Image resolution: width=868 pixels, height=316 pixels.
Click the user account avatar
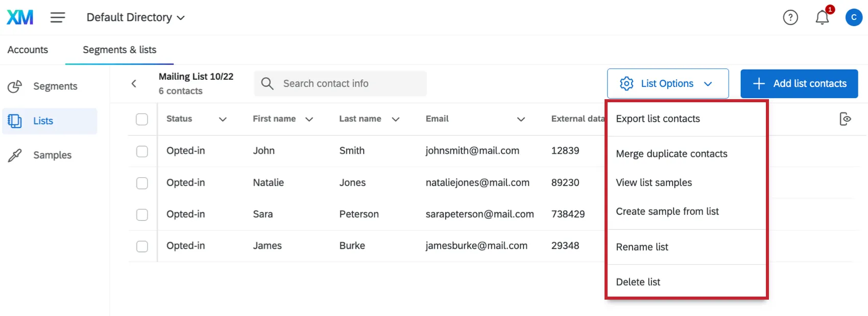tap(853, 17)
